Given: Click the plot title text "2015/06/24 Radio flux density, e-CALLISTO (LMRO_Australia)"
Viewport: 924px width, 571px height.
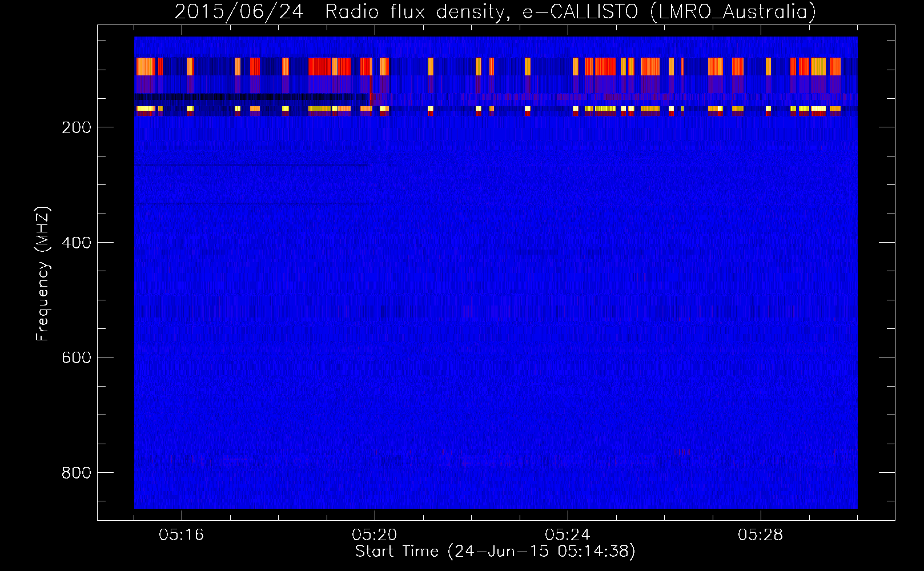Looking at the screenshot, I should (495, 12).
